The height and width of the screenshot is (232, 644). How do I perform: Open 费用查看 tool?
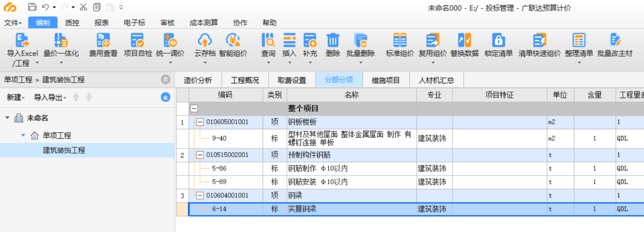103,45
